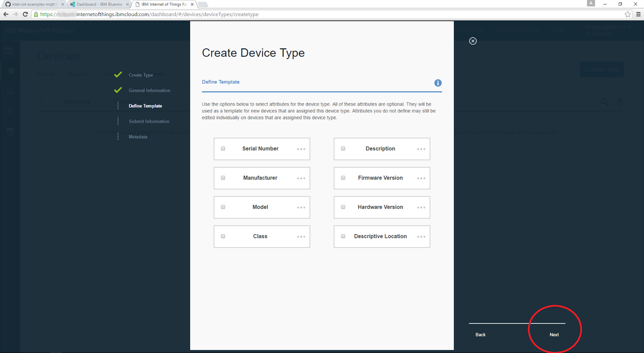Switch to the Dashboard - IBM Bluemix tab
This screenshot has width=644, height=353.
[99, 4]
